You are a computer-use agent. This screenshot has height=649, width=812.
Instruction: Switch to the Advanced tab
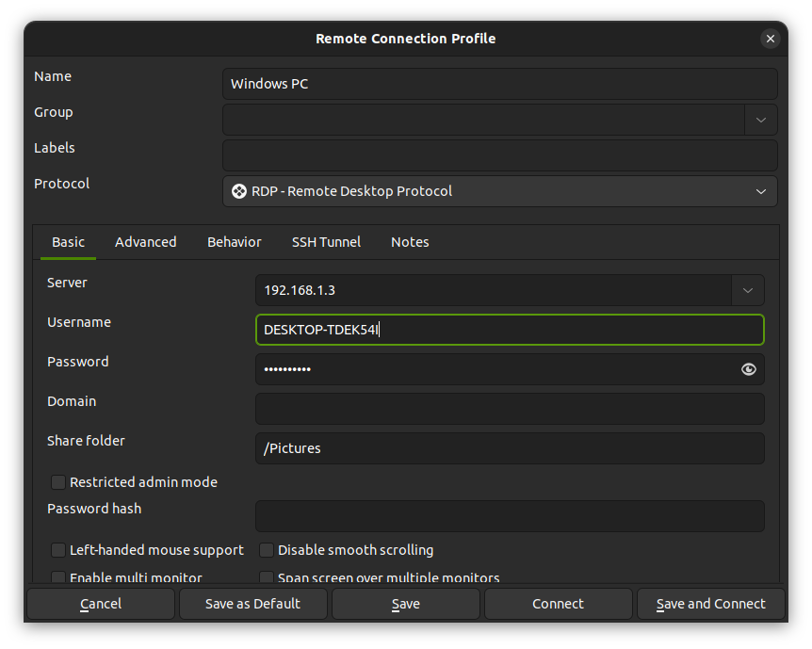[x=145, y=242]
